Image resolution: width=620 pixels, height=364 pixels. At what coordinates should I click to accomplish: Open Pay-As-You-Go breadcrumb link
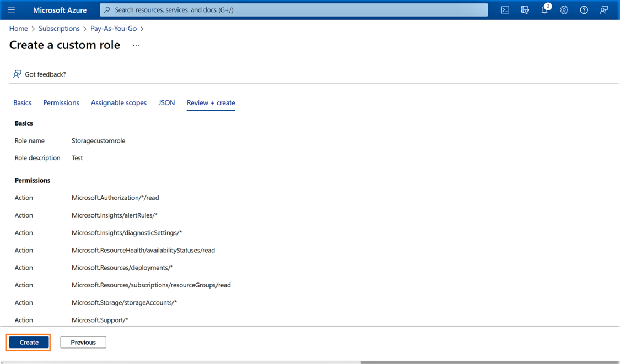[114, 29]
